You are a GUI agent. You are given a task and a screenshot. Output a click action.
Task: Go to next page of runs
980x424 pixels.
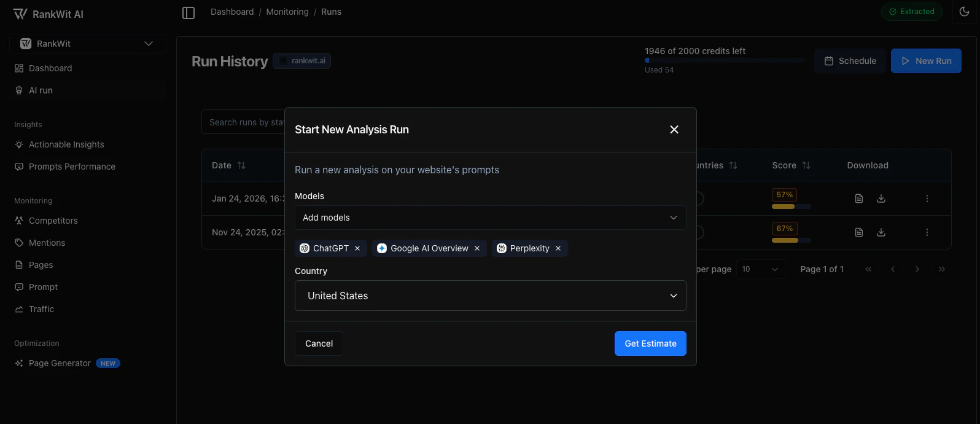coord(917,269)
